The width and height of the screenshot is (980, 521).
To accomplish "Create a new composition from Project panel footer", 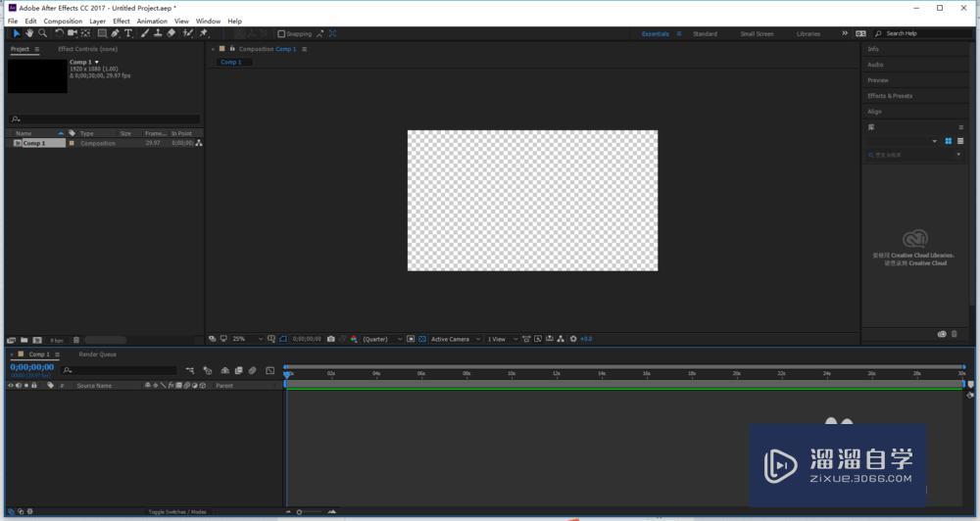I will (37, 340).
